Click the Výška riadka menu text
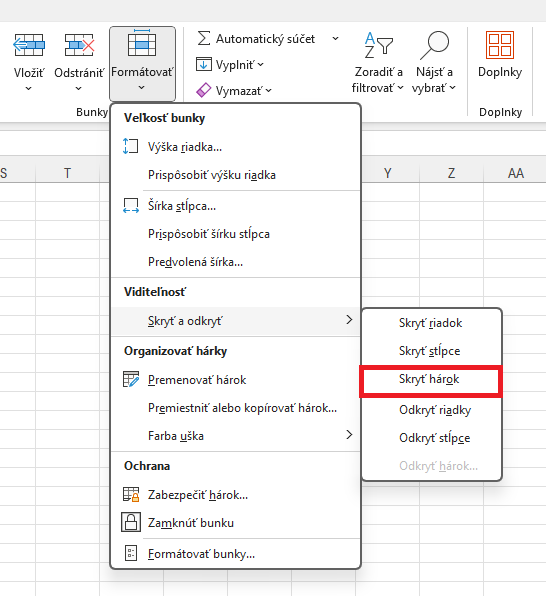Viewport: 546px width, 596px height. coord(185,147)
